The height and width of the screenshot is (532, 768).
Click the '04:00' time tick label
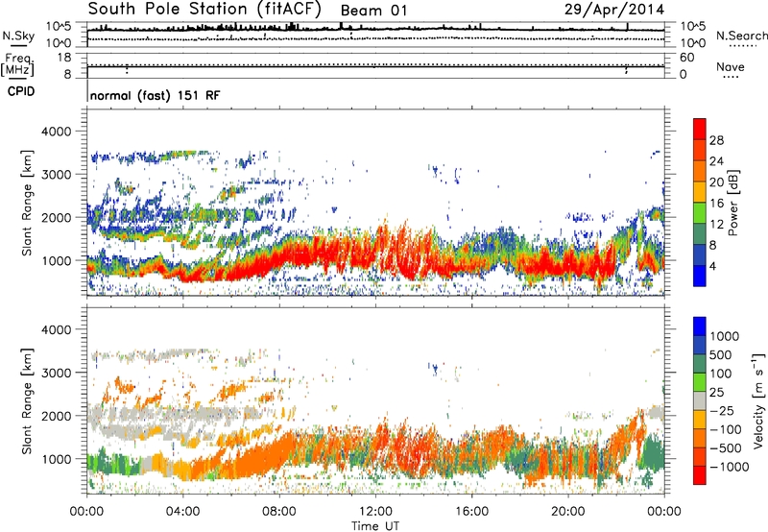click(183, 512)
